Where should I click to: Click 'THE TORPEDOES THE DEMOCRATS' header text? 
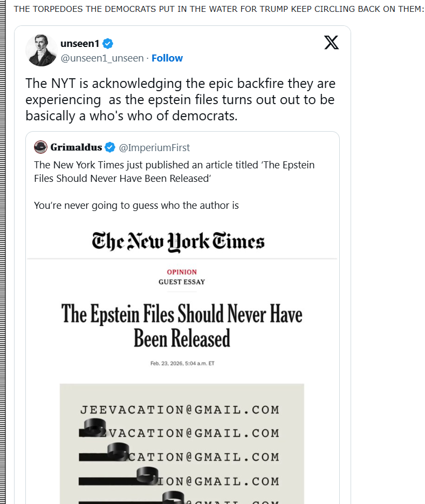(218, 9)
